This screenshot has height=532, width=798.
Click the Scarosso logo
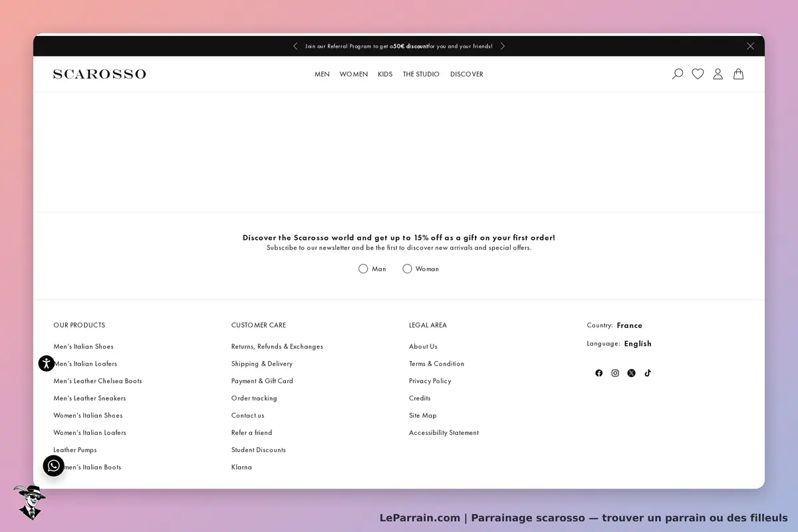pos(100,74)
